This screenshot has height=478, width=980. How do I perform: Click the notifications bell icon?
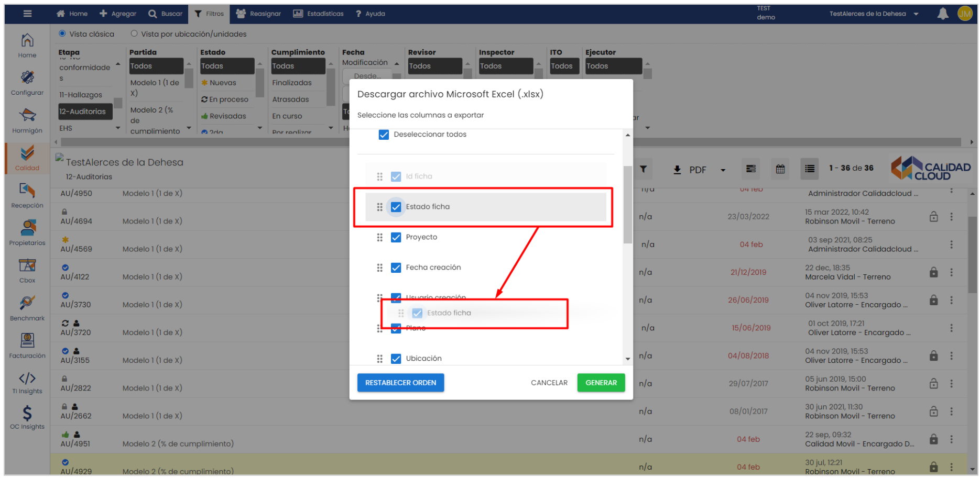(942, 14)
